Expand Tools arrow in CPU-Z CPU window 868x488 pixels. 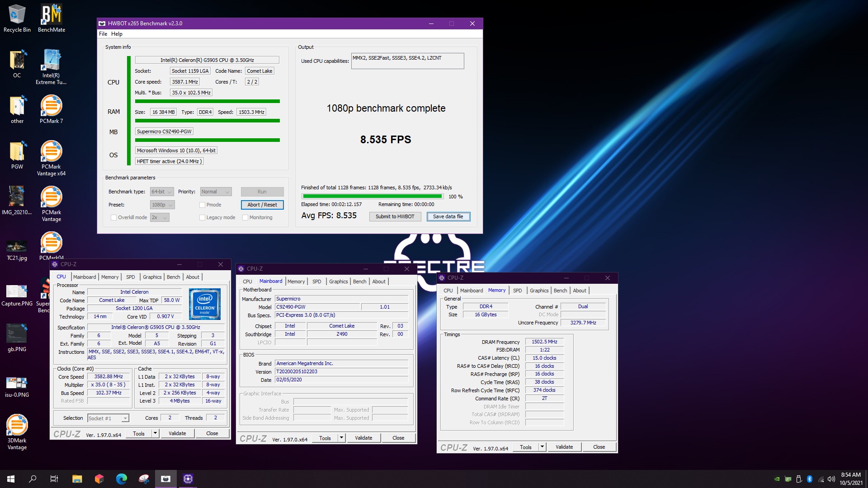[155, 433]
